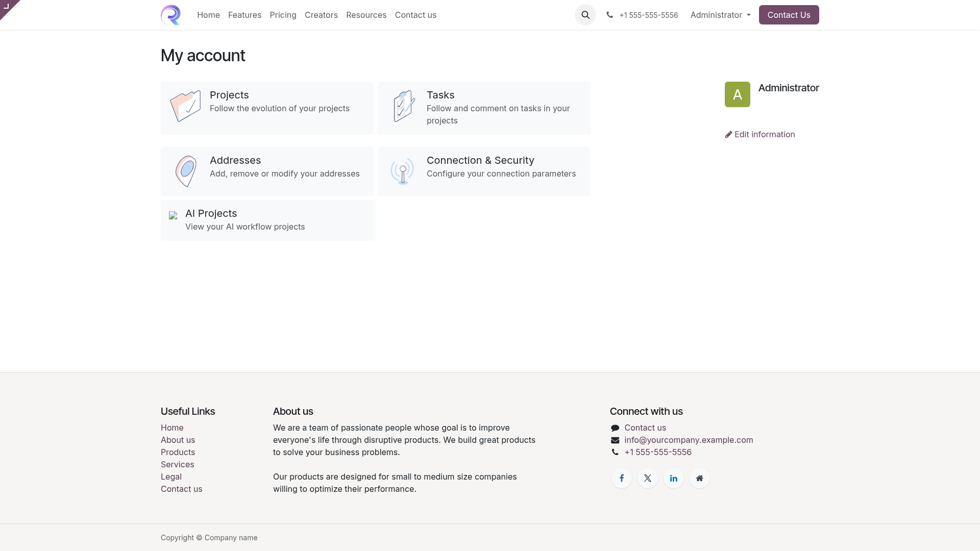Image resolution: width=980 pixels, height=551 pixels.
Task: Click the Administrator avatar letter A
Action: [x=738, y=94]
